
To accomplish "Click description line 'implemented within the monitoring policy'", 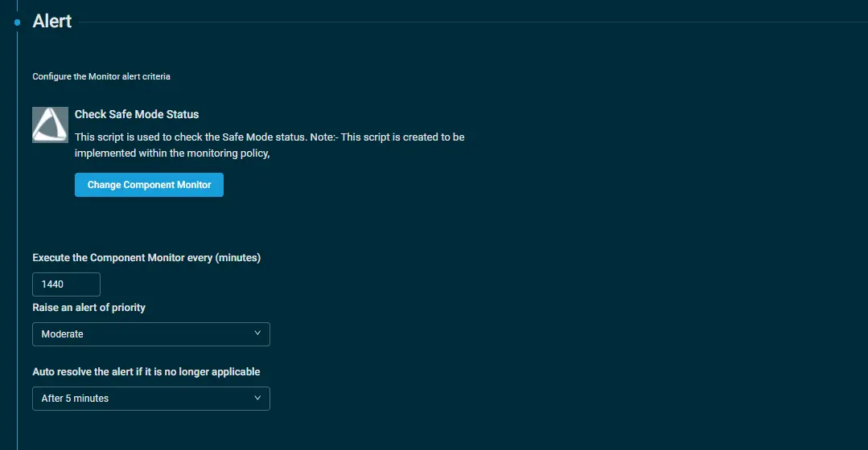I will (172, 153).
